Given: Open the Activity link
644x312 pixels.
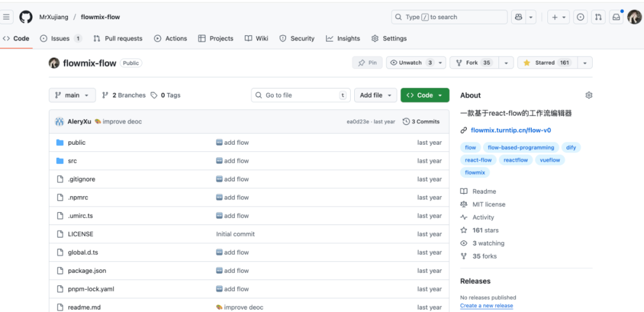Looking at the screenshot, I should 477,217.
